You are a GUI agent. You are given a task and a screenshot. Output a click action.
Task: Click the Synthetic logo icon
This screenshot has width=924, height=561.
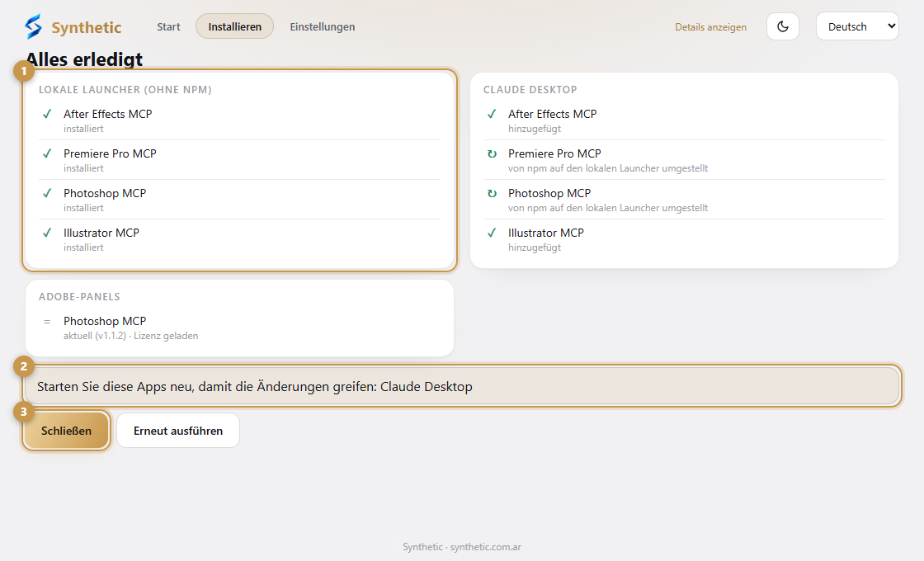click(34, 26)
